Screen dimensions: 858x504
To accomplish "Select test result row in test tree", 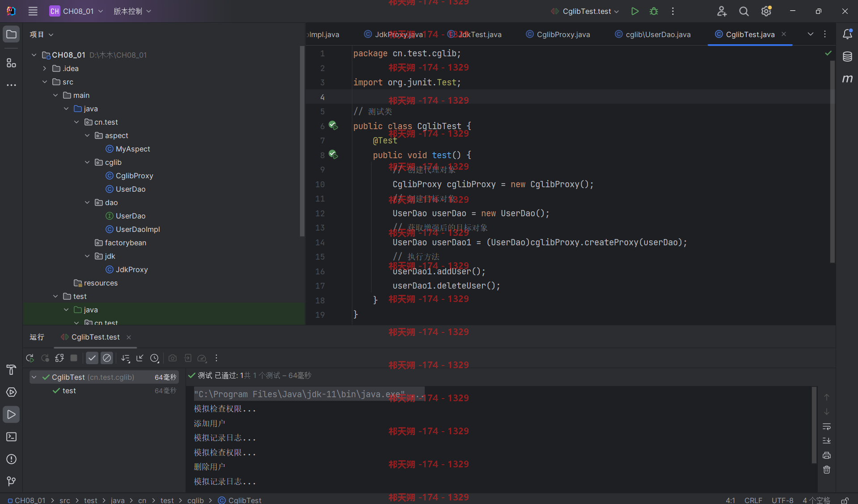I will coord(104,391).
